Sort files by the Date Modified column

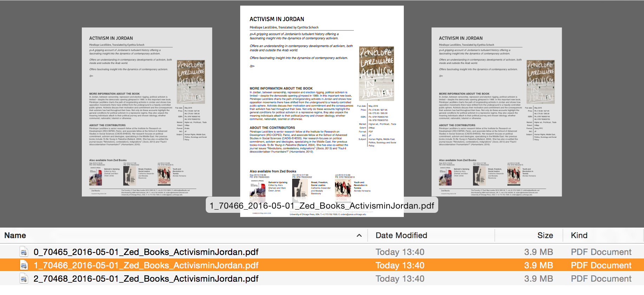tap(401, 235)
